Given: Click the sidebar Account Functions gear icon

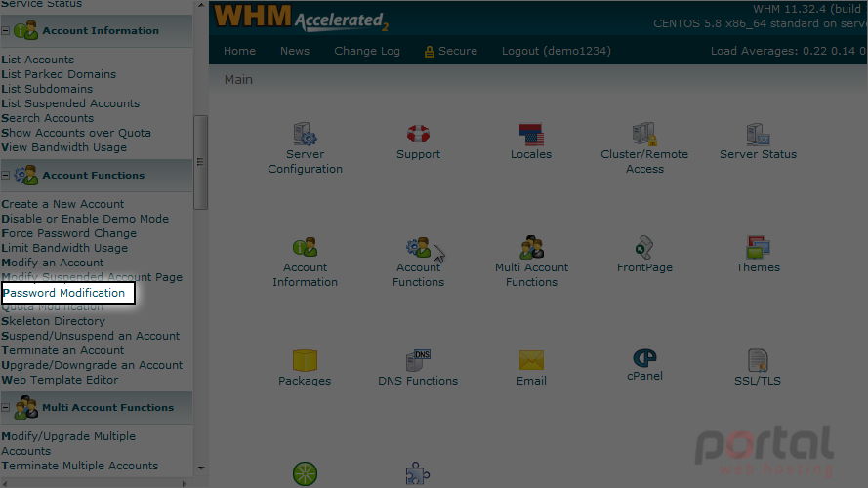Looking at the screenshot, I should point(25,175).
